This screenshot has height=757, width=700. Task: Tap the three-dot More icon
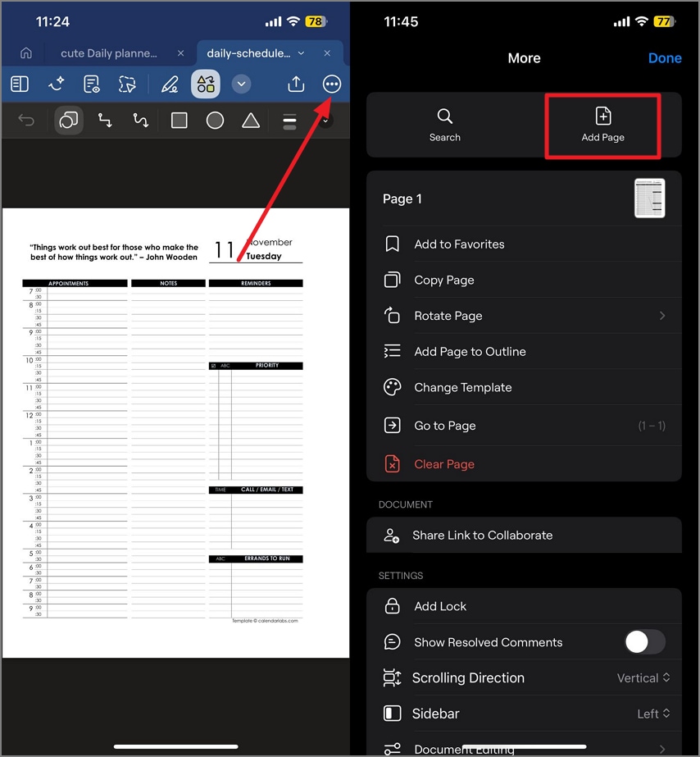[x=331, y=84]
